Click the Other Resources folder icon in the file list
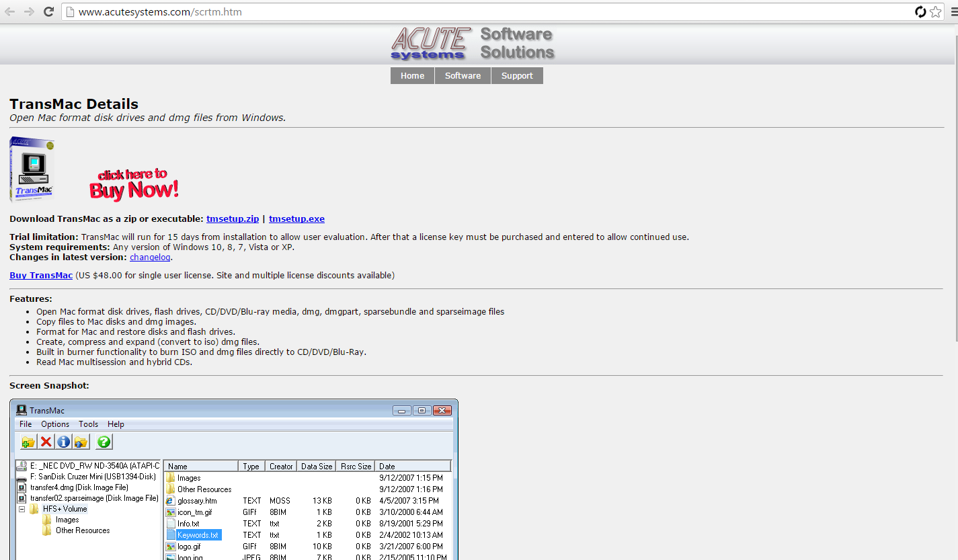 click(x=171, y=489)
